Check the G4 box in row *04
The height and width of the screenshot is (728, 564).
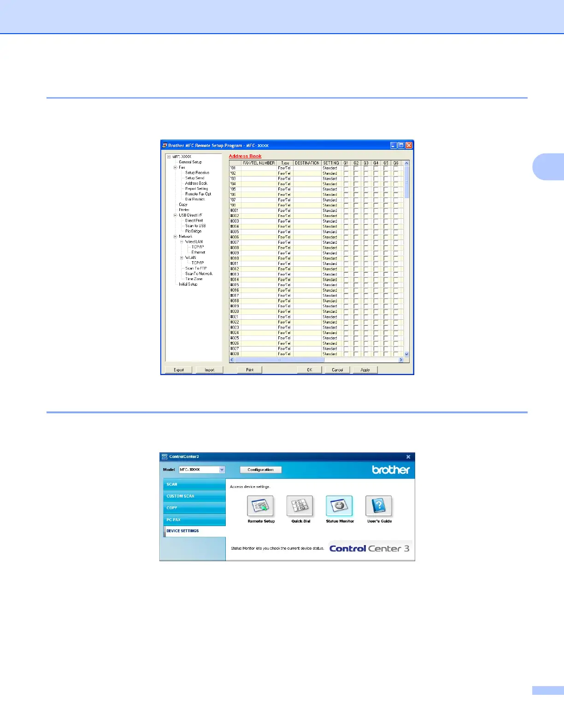[x=376, y=184]
